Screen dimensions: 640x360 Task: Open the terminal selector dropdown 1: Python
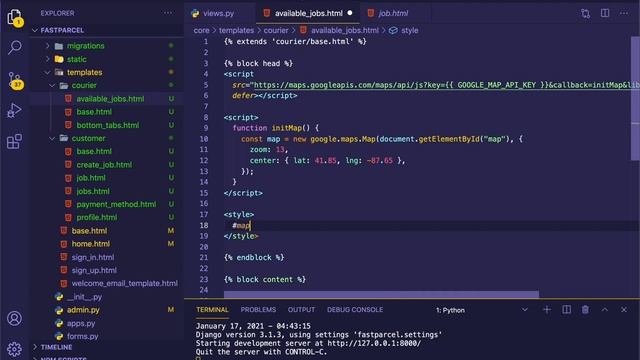tap(482, 310)
